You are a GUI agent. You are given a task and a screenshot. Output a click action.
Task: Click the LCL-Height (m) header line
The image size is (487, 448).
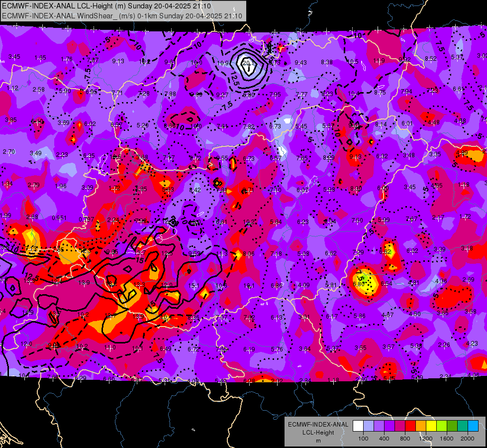point(106,6)
